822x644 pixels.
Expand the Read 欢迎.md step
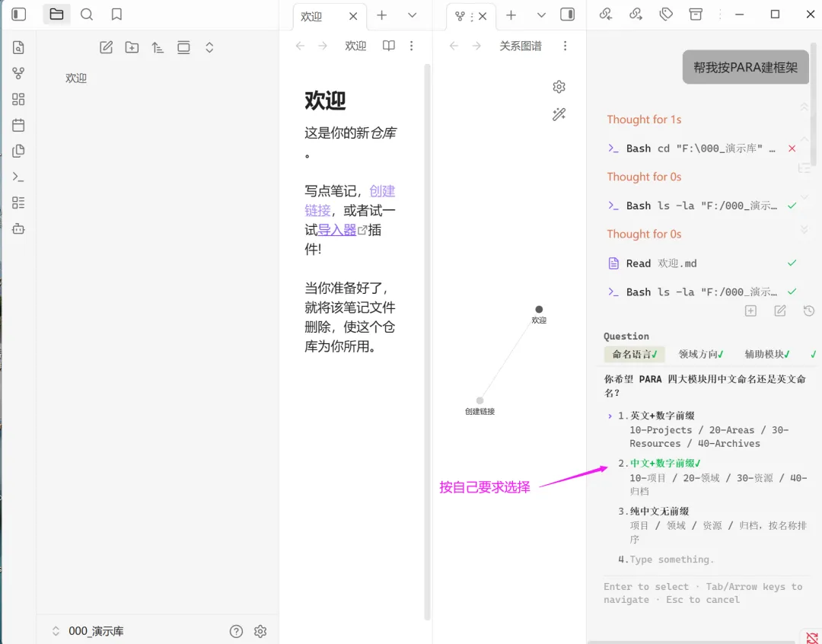(x=702, y=263)
